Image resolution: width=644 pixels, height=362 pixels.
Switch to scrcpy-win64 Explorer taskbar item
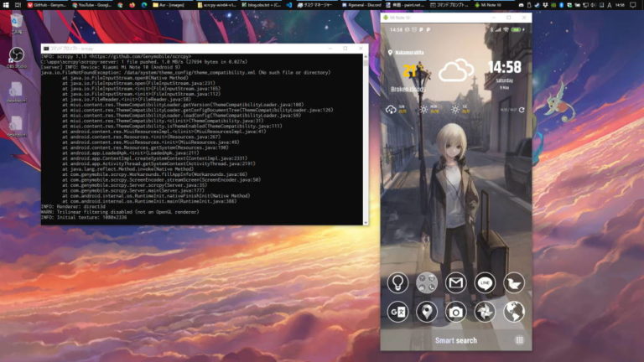point(217,5)
